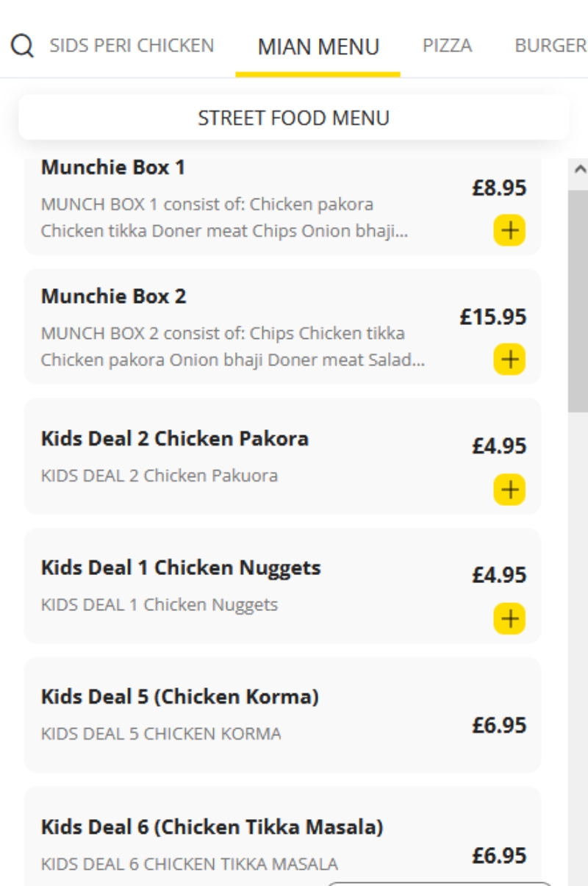The height and width of the screenshot is (886, 588).
Task: Click the vertical scrollbar thumb
Action: click(579, 300)
